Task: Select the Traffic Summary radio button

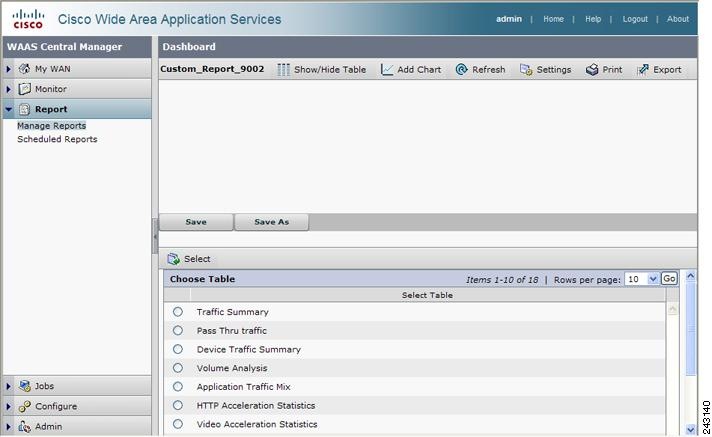Action: coord(178,312)
